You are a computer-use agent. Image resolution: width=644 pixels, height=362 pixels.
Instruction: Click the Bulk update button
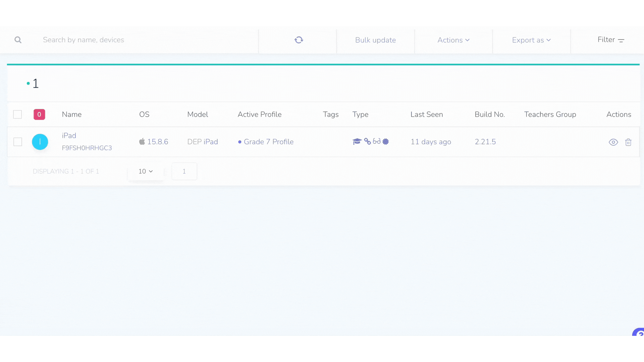coord(375,40)
